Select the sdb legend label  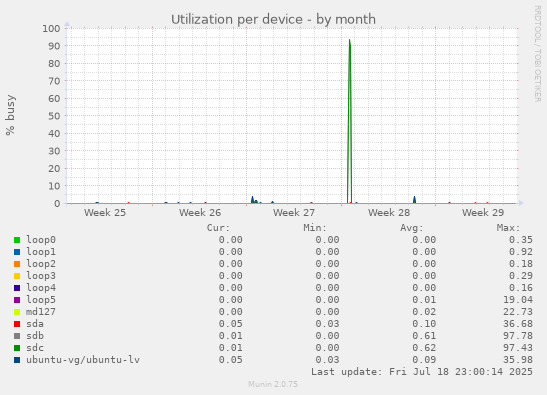tap(35, 336)
